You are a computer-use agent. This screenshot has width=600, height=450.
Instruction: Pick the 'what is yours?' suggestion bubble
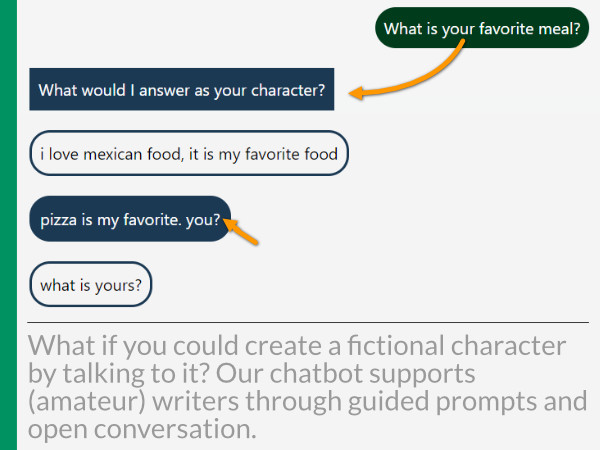[x=91, y=284]
